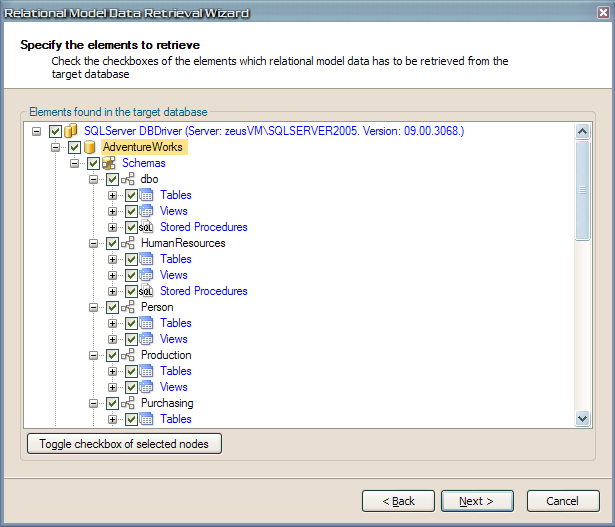Viewport: 615px width, 527px height.
Task: Toggle the dbo Tables checkbox
Action: click(131, 195)
